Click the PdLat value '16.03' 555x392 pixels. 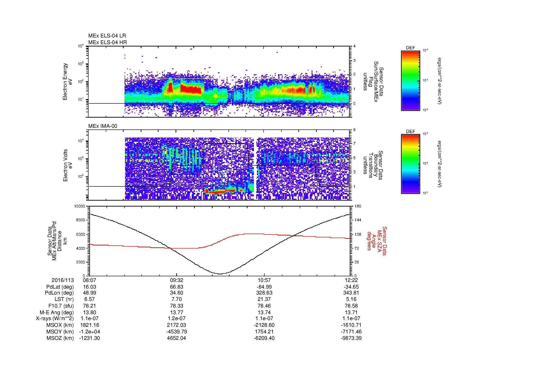click(89, 287)
